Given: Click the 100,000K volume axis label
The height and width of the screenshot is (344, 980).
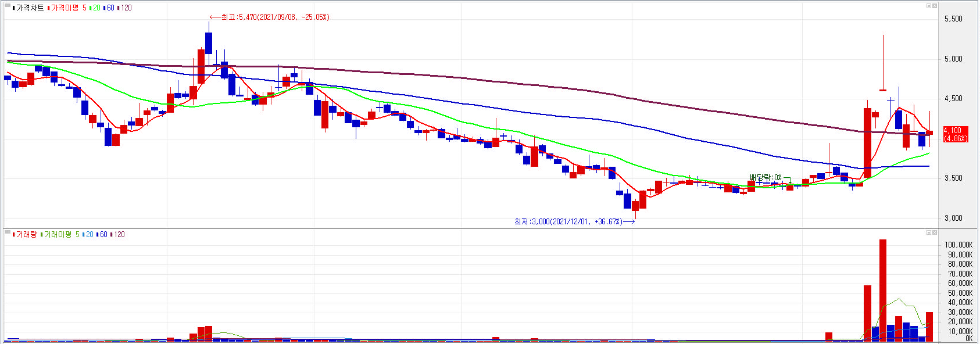Looking at the screenshot, I should click(x=958, y=245).
